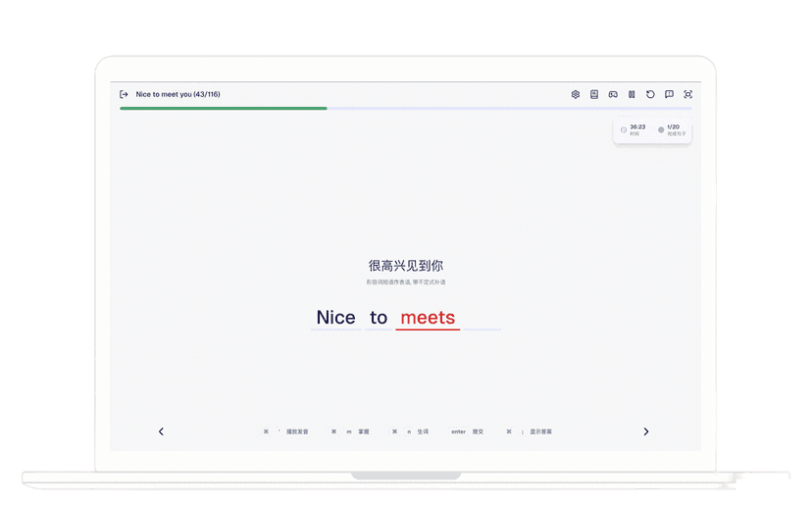
Task: Click the 36:23 timer clock
Action: click(634, 129)
